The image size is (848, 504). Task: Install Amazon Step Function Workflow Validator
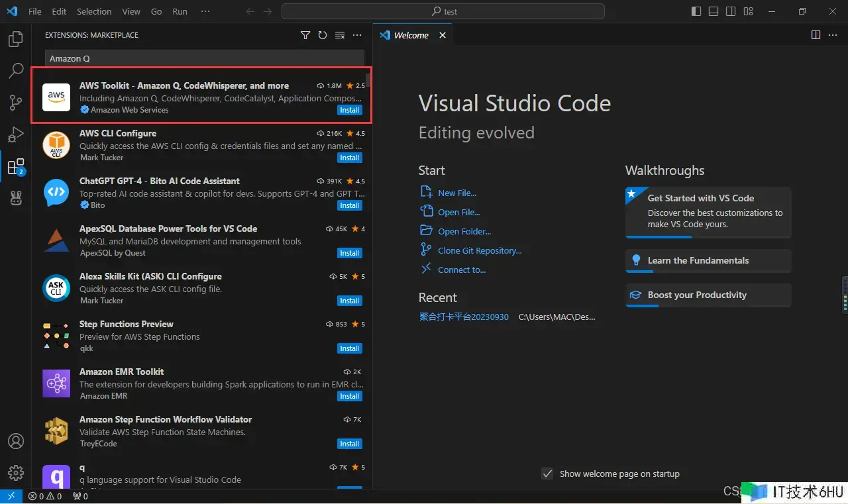tap(350, 444)
